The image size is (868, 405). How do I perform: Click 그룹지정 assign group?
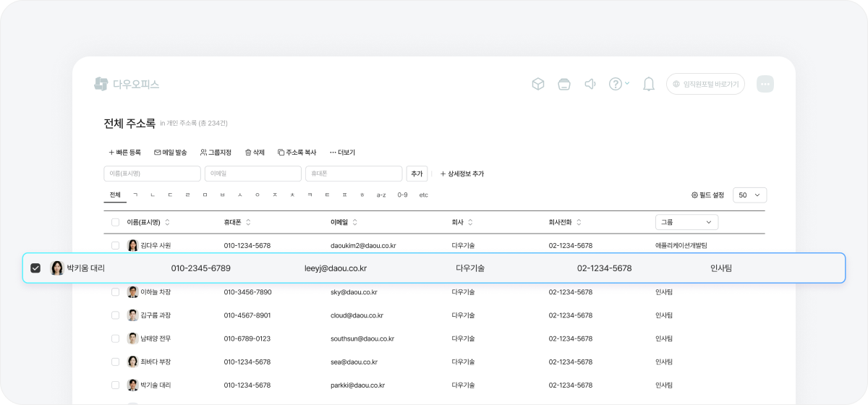pos(216,153)
